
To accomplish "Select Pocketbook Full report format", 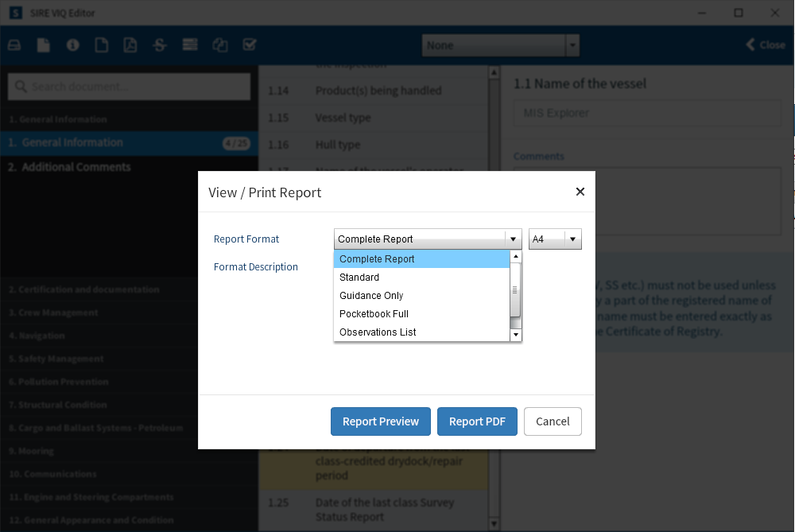I will [421, 314].
